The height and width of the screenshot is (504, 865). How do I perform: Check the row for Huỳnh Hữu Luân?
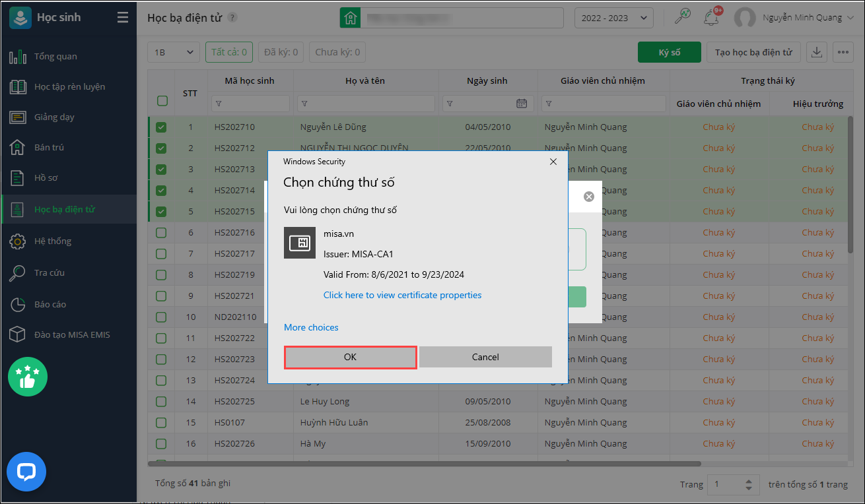(x=161, y=423)
